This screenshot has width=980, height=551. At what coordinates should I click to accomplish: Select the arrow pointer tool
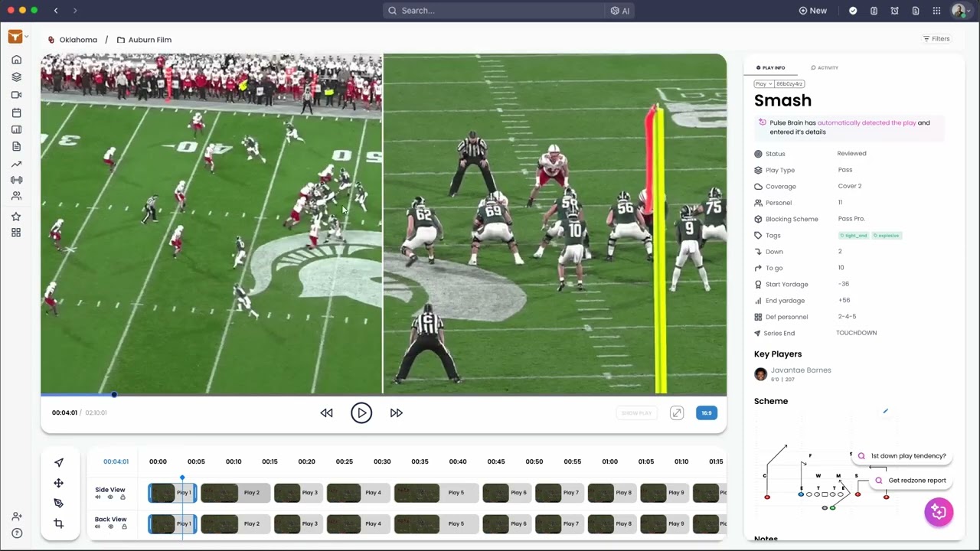59,462
